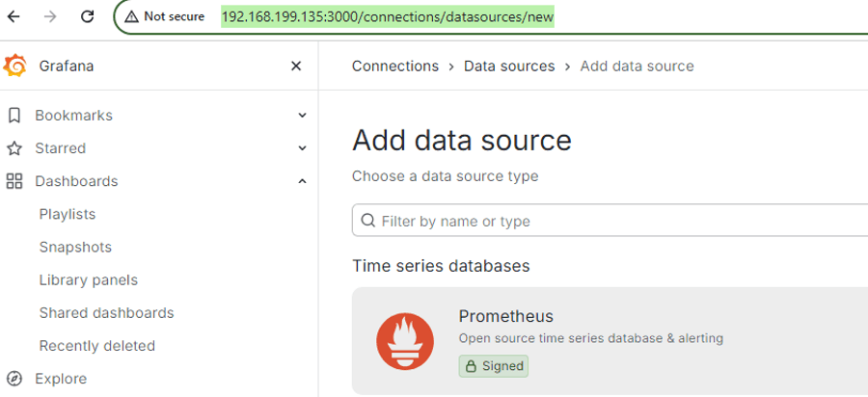Click the Bookmarks icon in sidebar
Viewport: 868px width, 397px height.
[14, 116]
